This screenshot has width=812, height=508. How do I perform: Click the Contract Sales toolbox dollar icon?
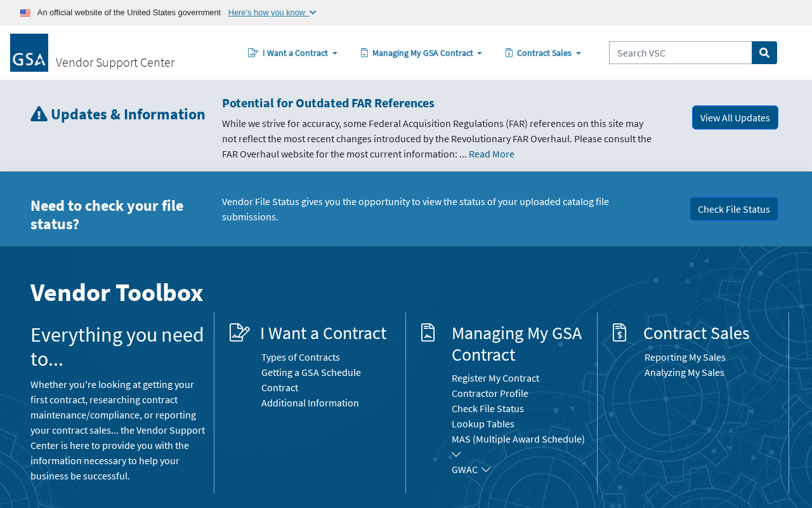620,333
